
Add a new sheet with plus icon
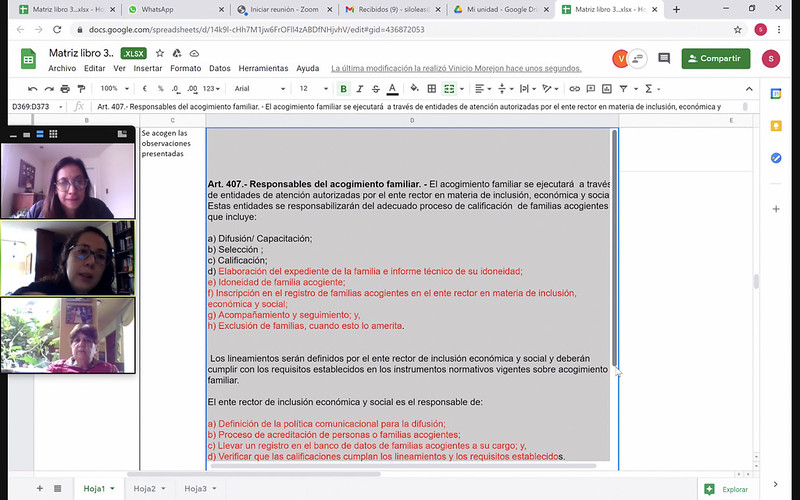tap(40, 488)
